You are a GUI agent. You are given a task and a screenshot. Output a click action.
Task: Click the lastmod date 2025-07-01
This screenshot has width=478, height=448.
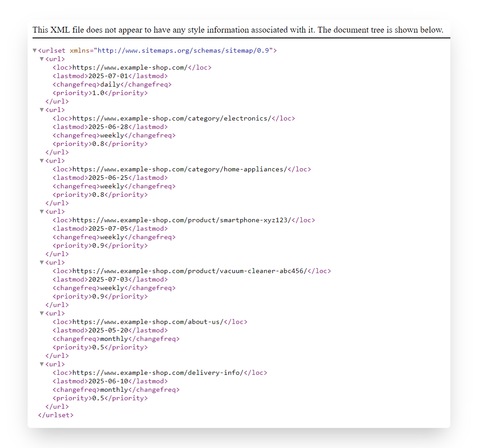point(108,76)
